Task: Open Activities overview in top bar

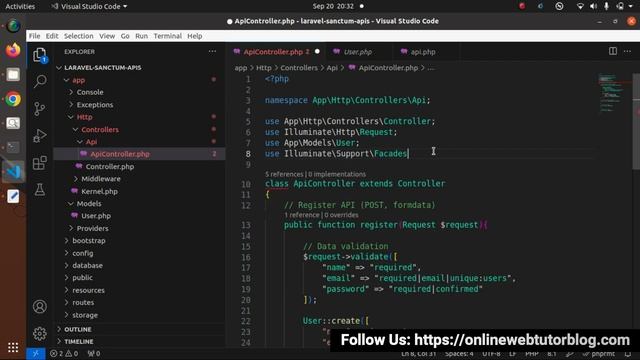Action: pyautogui.click(x=20, y=6)
